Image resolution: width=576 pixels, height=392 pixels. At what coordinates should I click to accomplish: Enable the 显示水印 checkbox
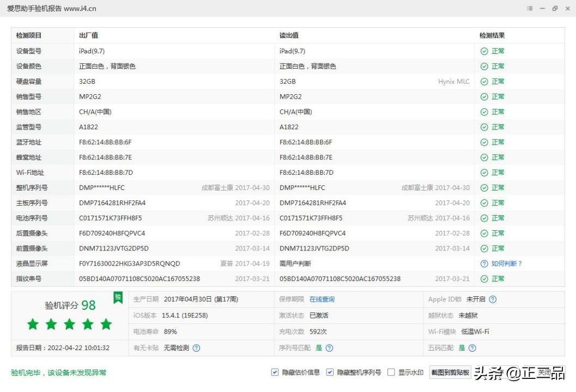click(x=391, y=372)
